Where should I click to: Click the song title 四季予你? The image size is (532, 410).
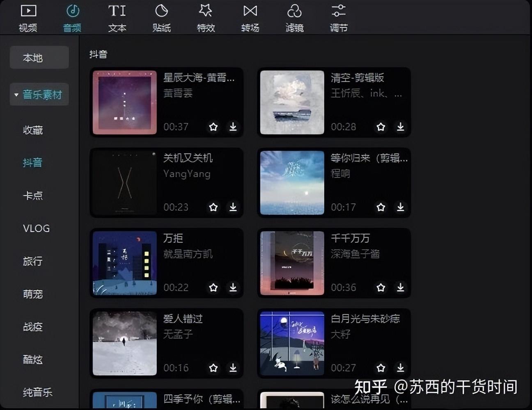(202, 399)
